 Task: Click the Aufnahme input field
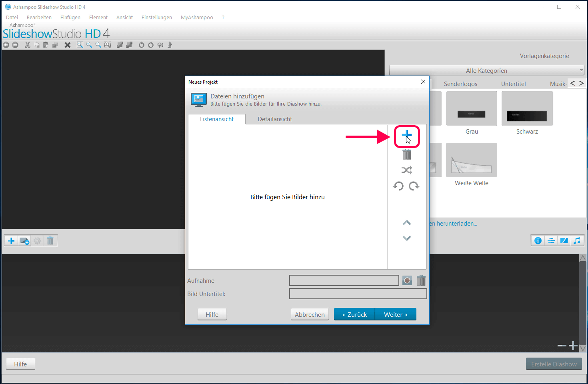pos(344,280)
